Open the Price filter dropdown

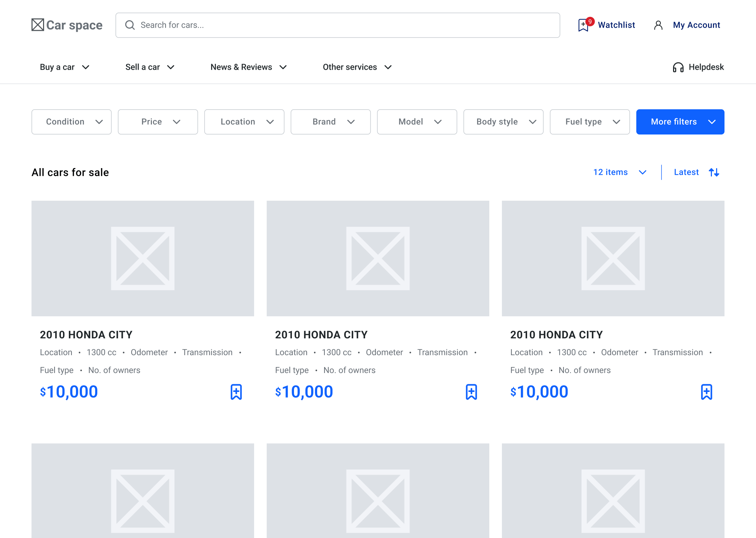click(x=158, y=122)
